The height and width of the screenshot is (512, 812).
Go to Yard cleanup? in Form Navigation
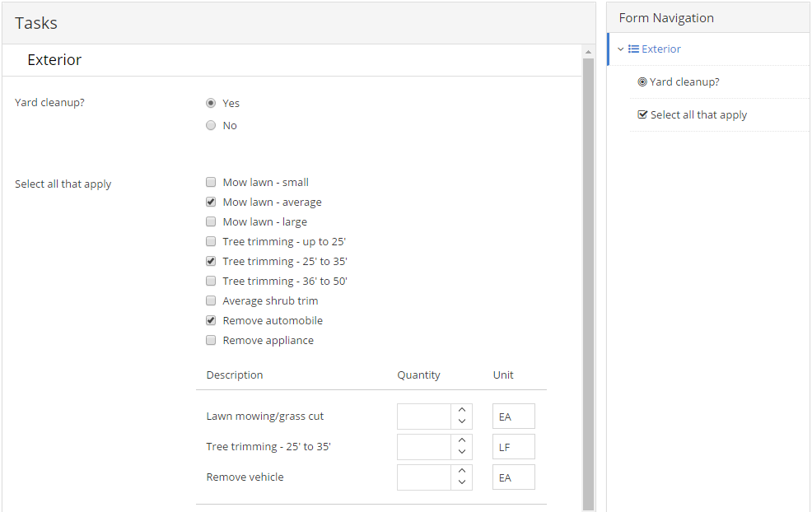(x=684, y=81)
